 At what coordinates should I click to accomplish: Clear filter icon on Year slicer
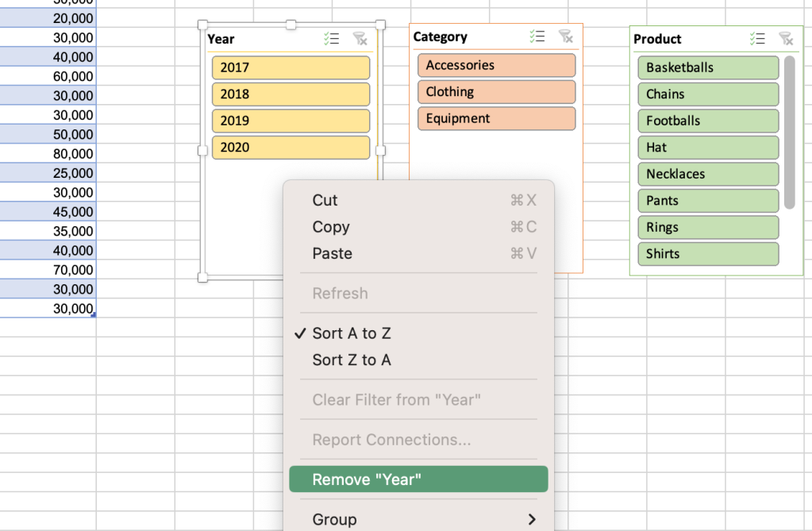click(360, 38)
